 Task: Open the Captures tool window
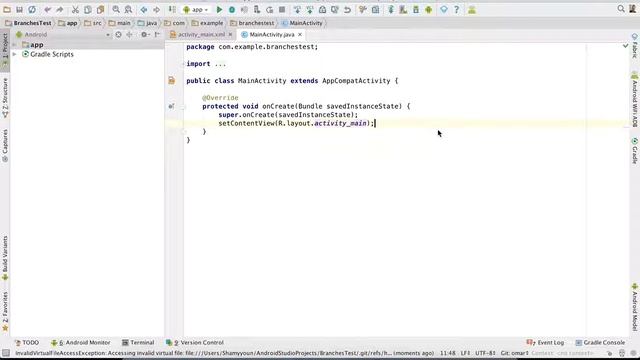tap(5, 146)
